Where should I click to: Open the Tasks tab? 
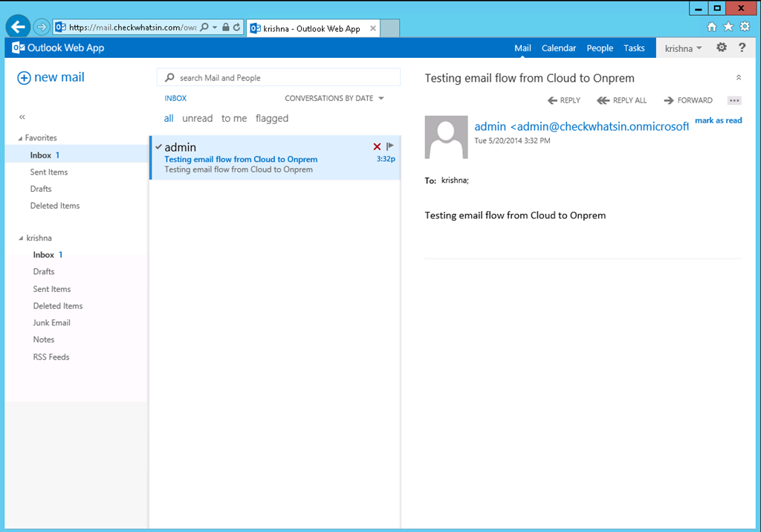click(x=634, y=48)
